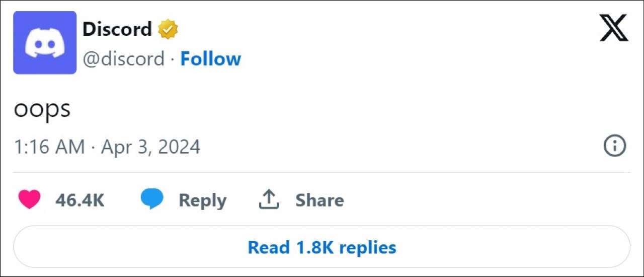Click the share upload arrow icon
644x277 pixels.
coord(269,199)
